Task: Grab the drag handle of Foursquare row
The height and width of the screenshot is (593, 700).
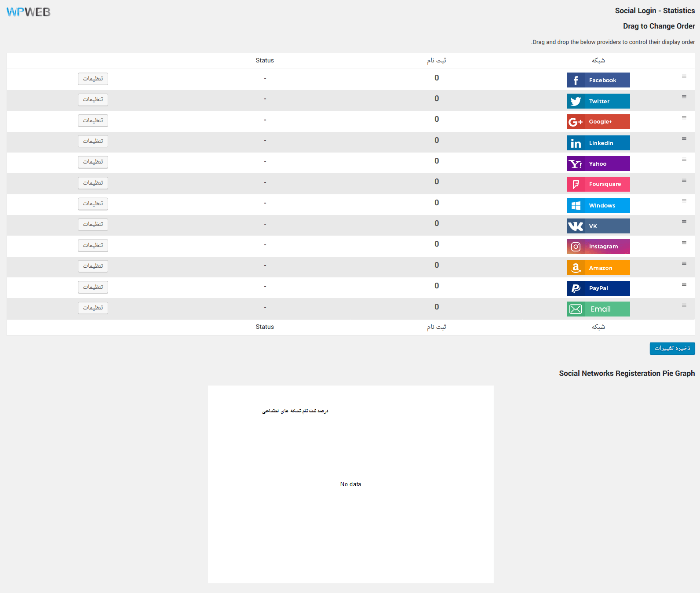Action: (x=684, y=180)
